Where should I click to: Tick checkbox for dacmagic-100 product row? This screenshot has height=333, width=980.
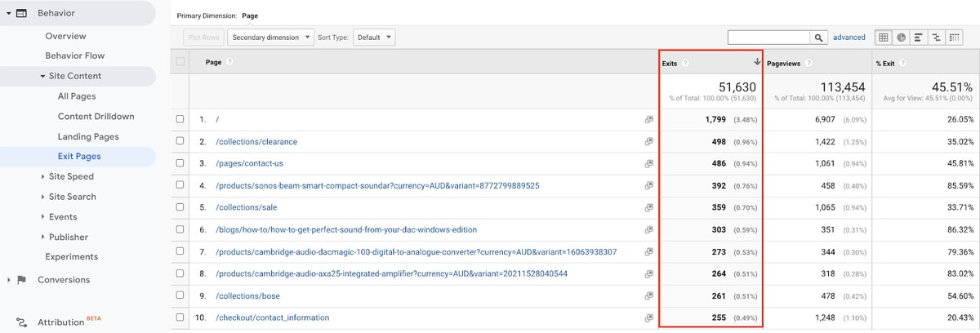[x=180, y=251]
